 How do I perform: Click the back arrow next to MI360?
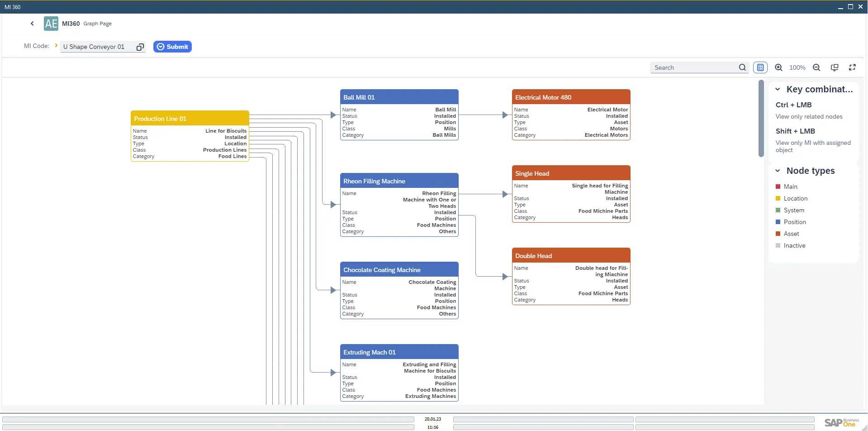coord(32,24)
